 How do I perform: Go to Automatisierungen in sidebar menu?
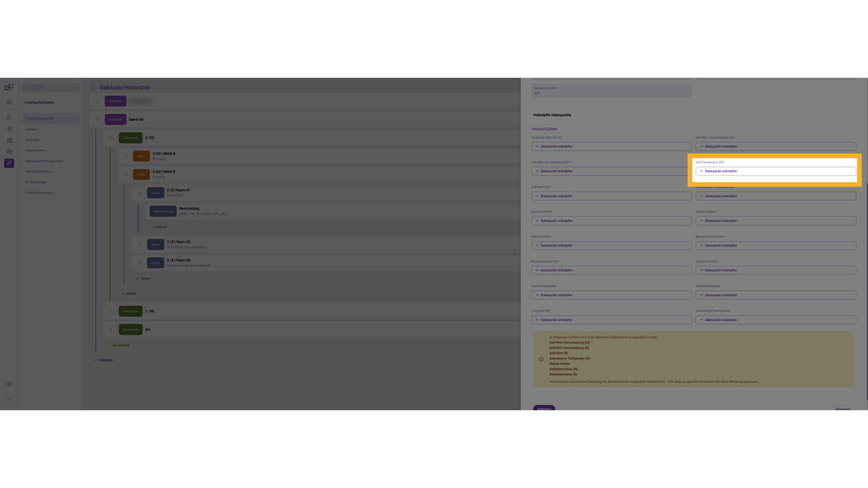click(x=39, y=193)
